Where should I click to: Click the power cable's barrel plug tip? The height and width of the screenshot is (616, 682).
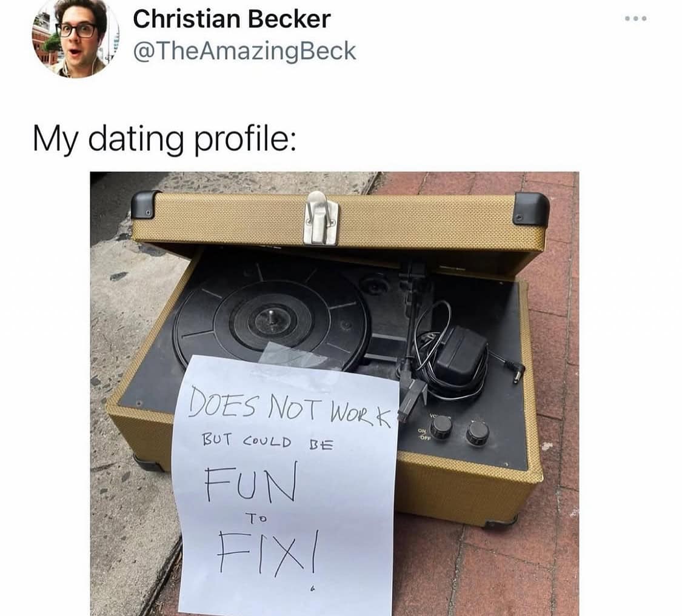(x=518, y=374)
